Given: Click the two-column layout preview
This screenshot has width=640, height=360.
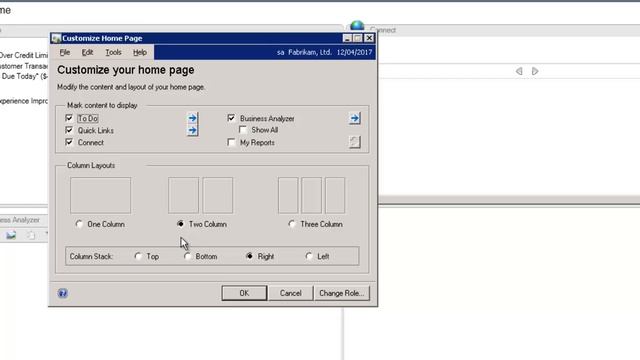Looking at the screenshot, I should click(x=200, y=195).
